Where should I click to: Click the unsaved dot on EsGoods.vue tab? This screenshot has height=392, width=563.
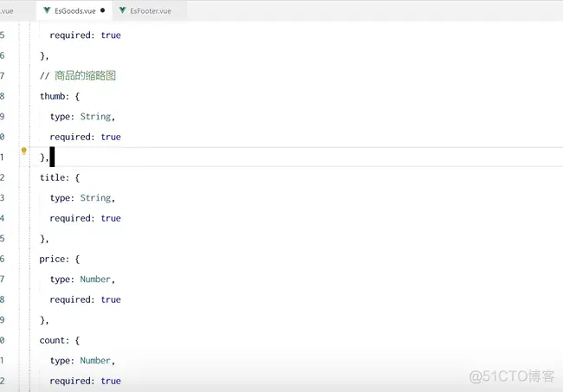click(x=103, y=10)
